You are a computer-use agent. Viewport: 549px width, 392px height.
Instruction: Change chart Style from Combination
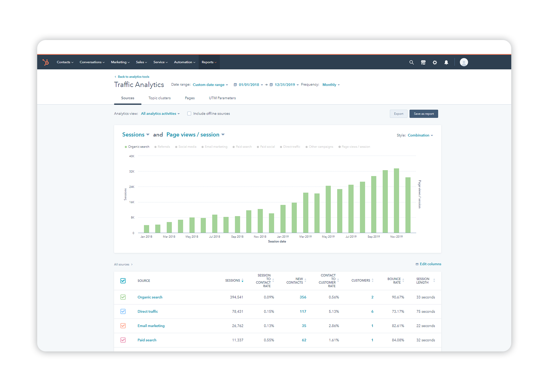click(420, 135)
